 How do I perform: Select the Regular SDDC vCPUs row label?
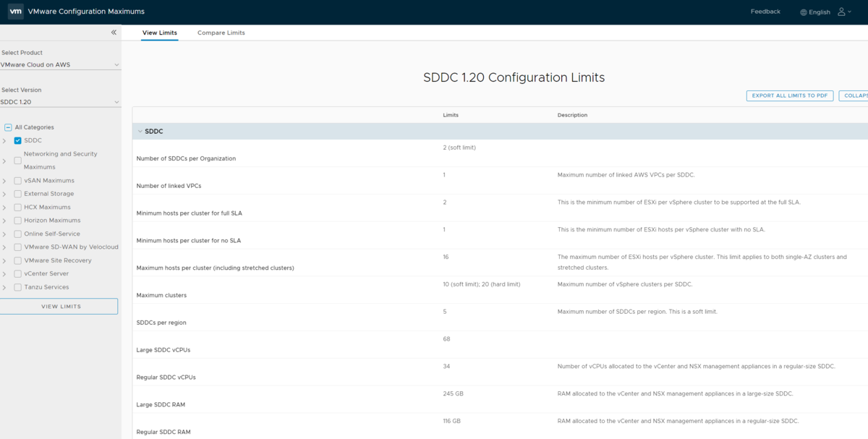tap(166, 378)
